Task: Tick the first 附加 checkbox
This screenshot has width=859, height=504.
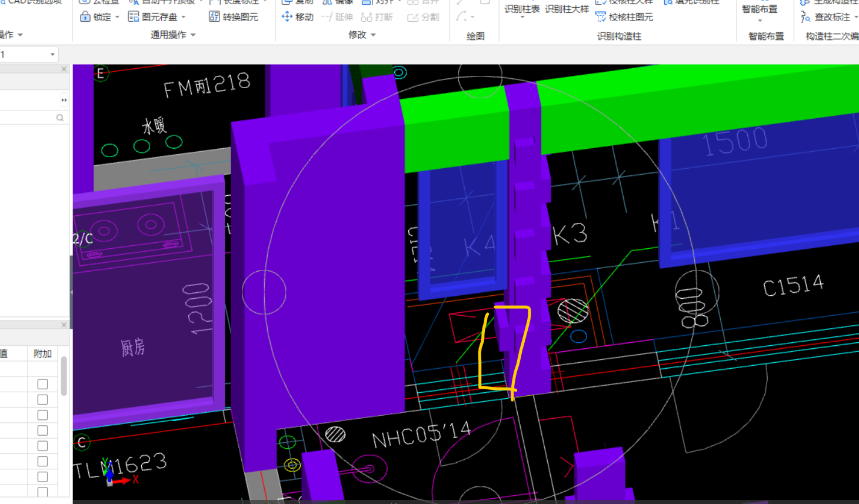Action: pos(42,384)
